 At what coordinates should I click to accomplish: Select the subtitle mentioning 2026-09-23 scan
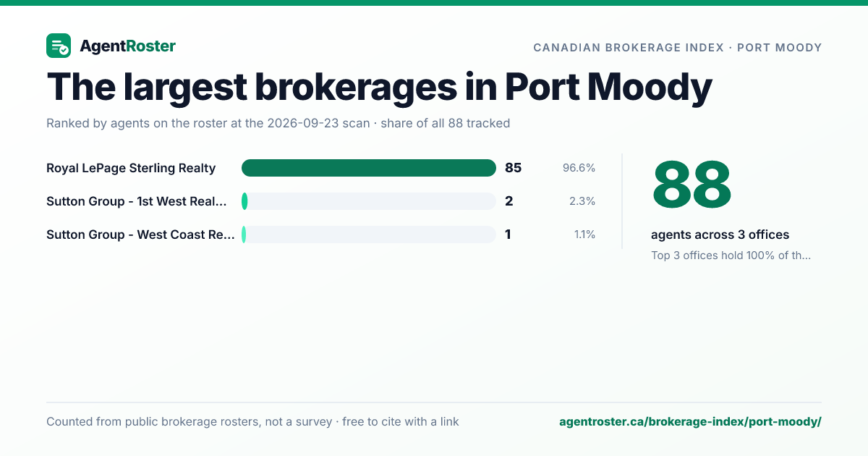click(x=278, y=123)
